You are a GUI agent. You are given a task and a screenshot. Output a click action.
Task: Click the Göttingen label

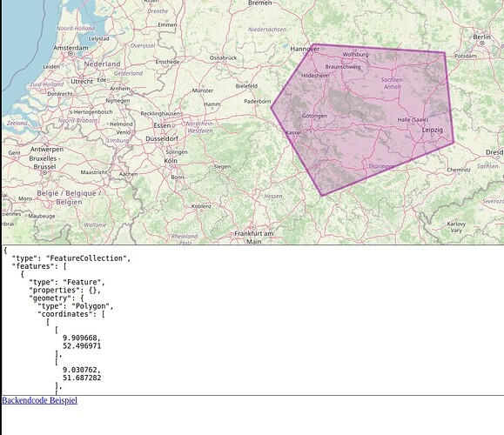click(315, 116)
